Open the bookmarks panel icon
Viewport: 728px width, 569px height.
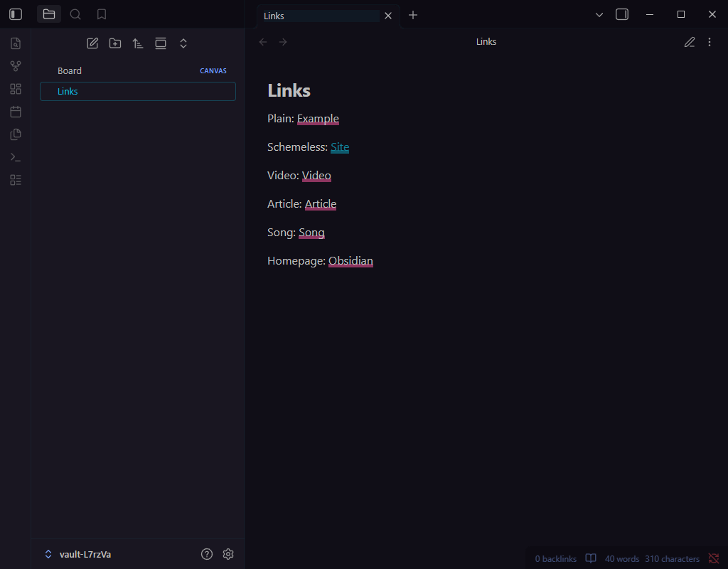[102, 14]
